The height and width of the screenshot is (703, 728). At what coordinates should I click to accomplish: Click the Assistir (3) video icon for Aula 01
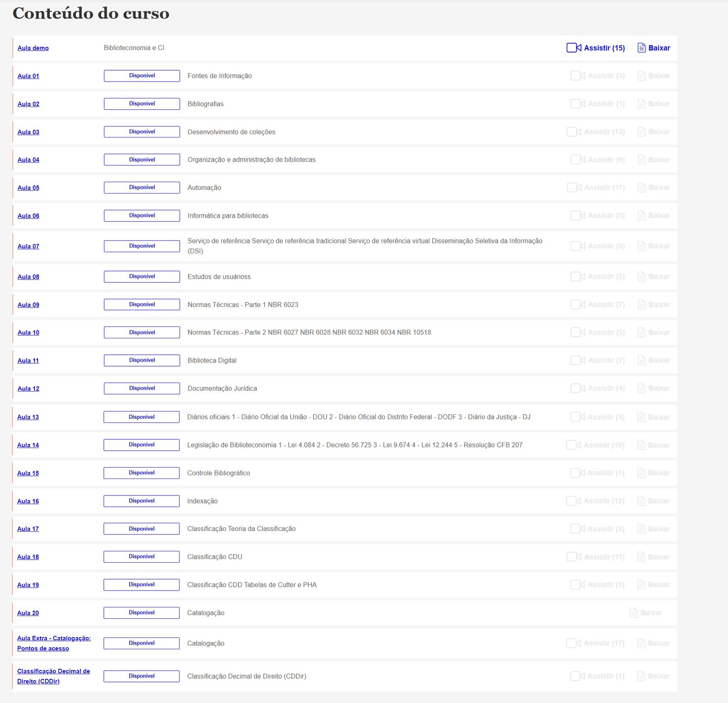click(x=578, y=76)
